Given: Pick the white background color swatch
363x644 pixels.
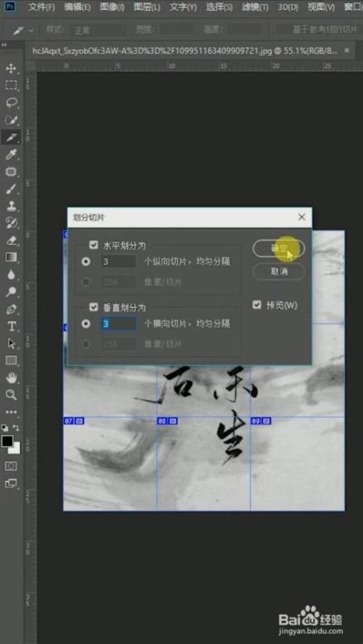Looking at the screenshot, I should click(16, 449).
